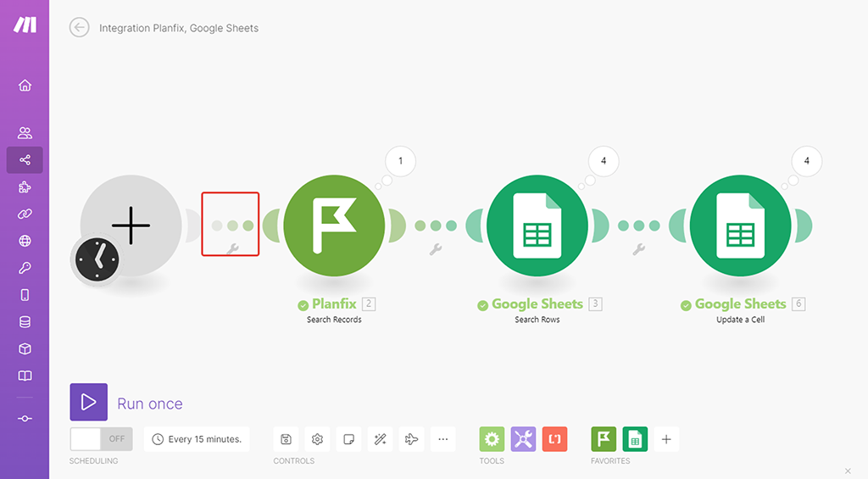Click the Run once label

click(x=149, y=404)
